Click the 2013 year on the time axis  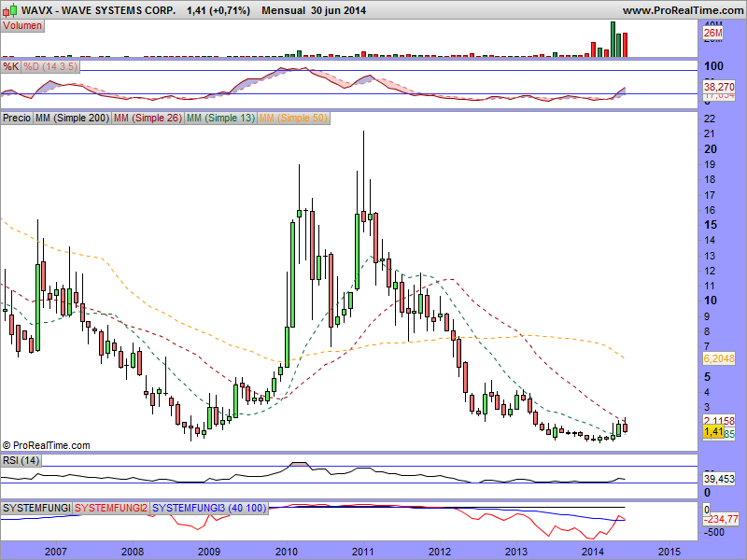[516, 552]
